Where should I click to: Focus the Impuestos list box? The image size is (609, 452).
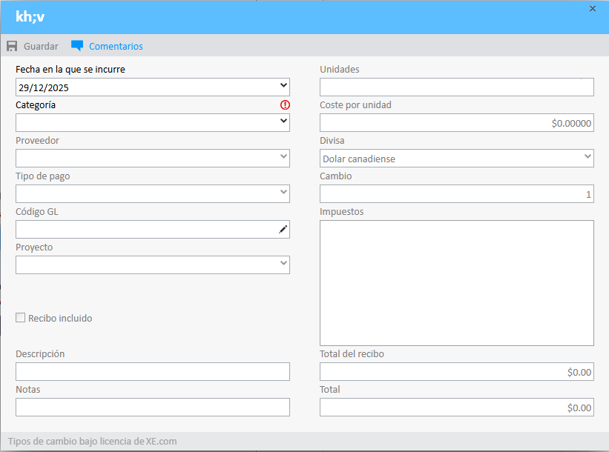(456, 282)
